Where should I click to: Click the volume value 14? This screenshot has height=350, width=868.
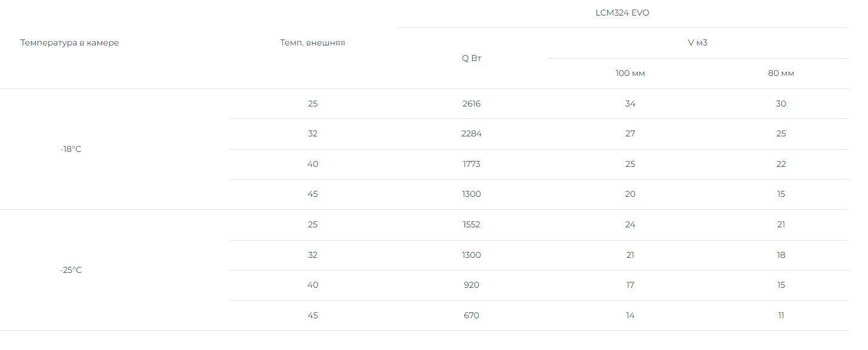click(x=630, y=315)
